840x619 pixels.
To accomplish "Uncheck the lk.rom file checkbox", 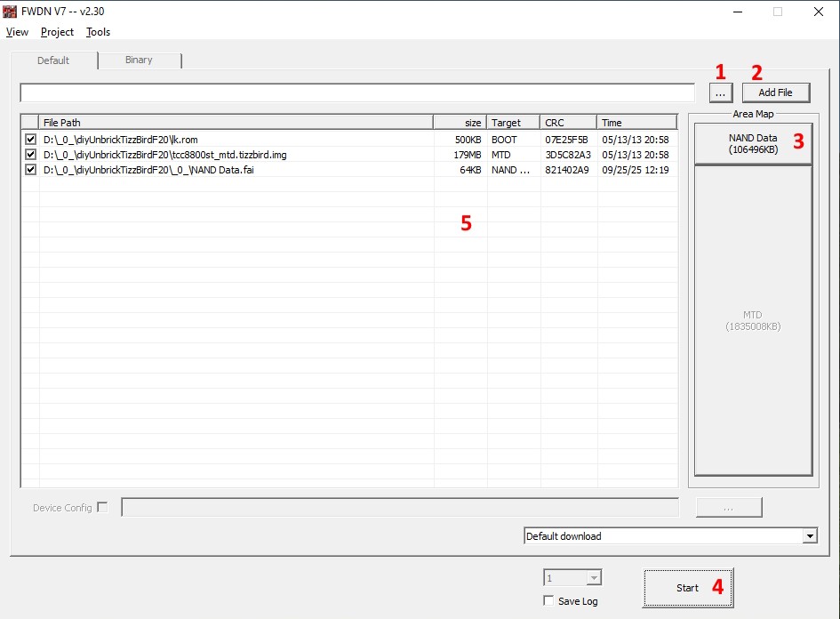I will (x=31, y=140).
